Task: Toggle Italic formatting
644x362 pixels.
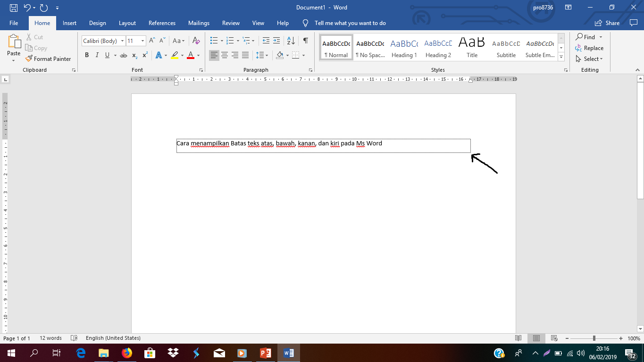Action: point(97,55)
